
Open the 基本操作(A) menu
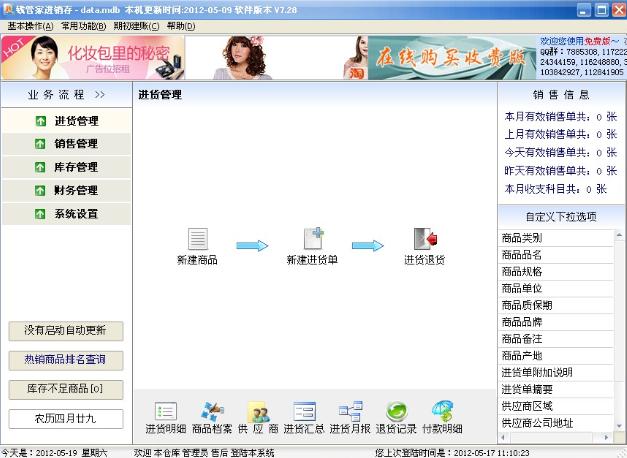30,26
